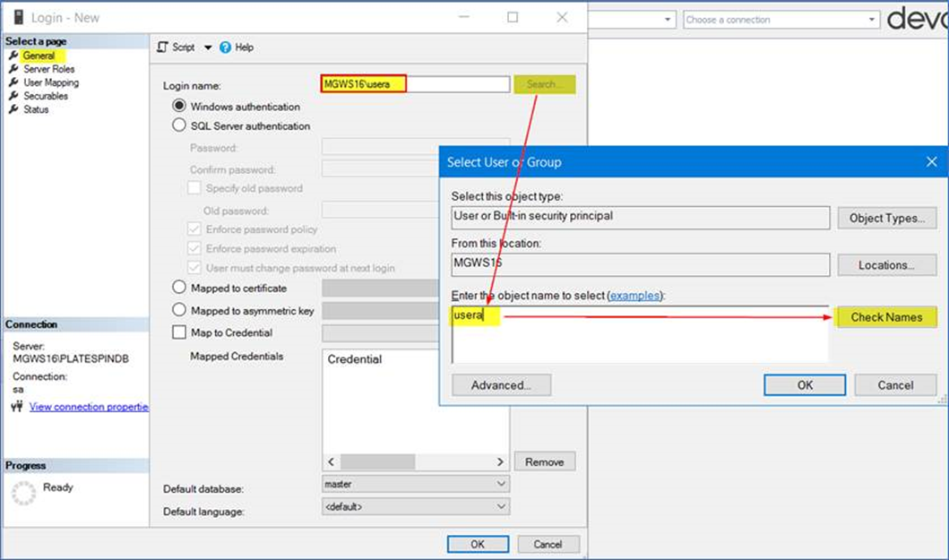Screen dimensions: 949x560
Task: Click the User Mapping key icon
Action: 15,82
